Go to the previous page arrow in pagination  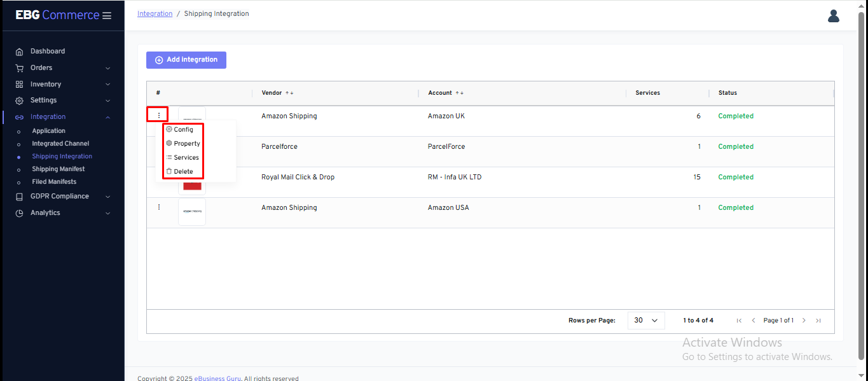tap(754, 321)
